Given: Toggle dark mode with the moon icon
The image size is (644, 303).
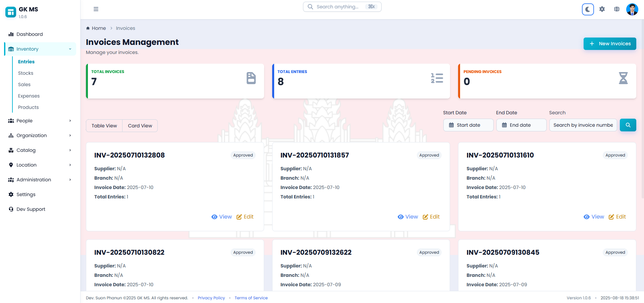Looking at the screenshot, I should [x=587, y=9].
